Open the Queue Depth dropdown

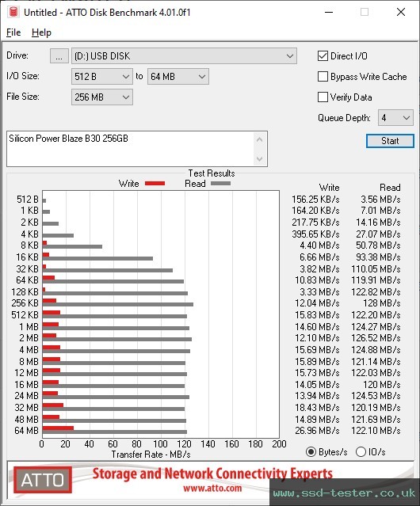point(395,118)
